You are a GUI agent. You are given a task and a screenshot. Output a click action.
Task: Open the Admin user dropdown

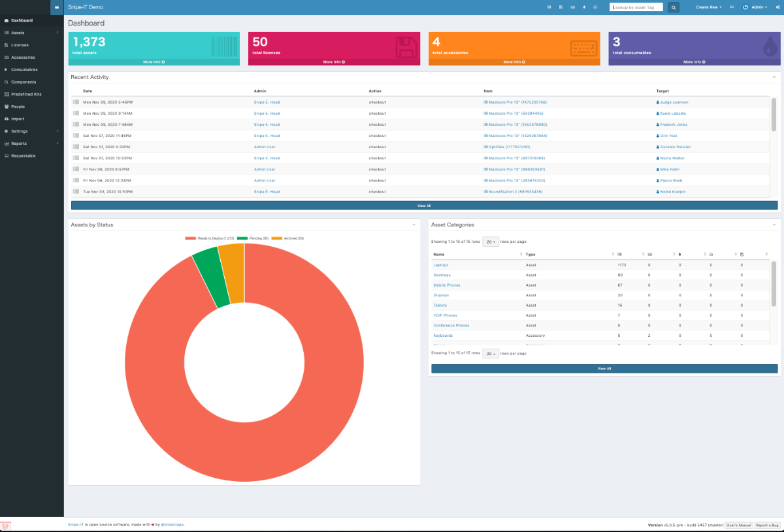click(x=757, y=7)
